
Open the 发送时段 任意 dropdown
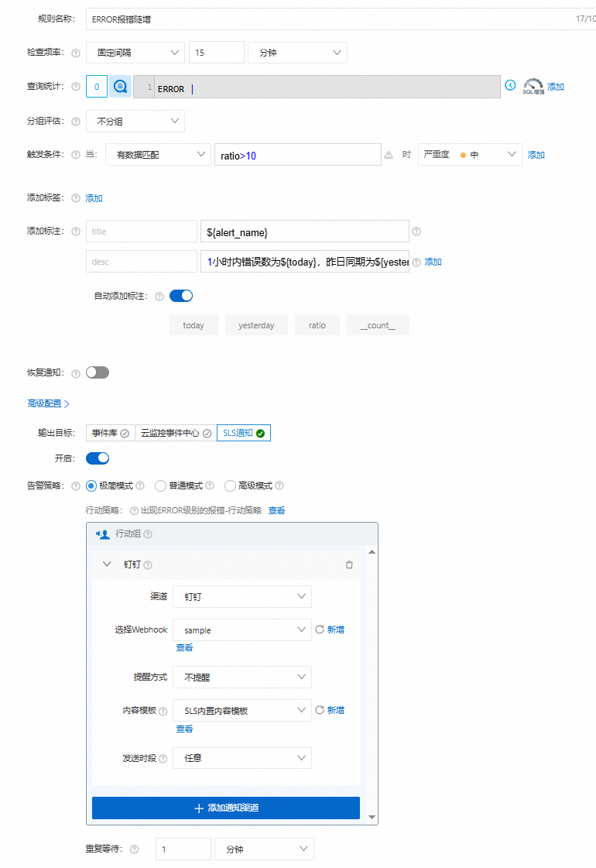point(242,758)
